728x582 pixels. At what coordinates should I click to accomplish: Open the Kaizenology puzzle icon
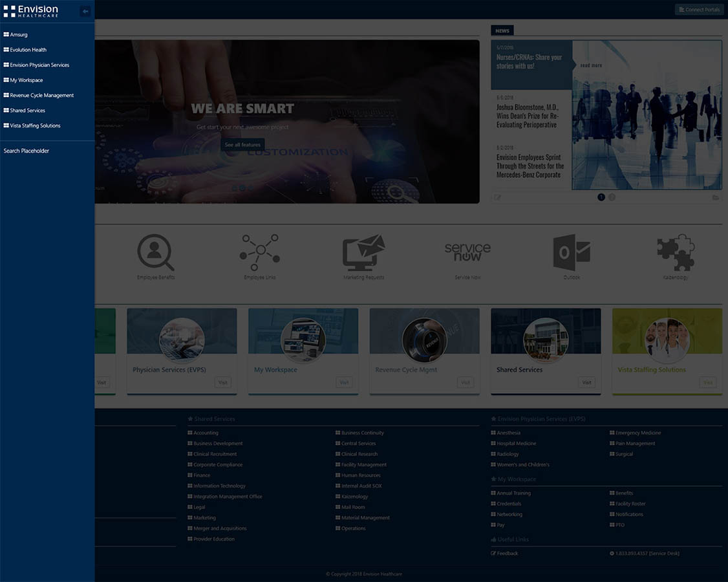[x=676, y=252]
